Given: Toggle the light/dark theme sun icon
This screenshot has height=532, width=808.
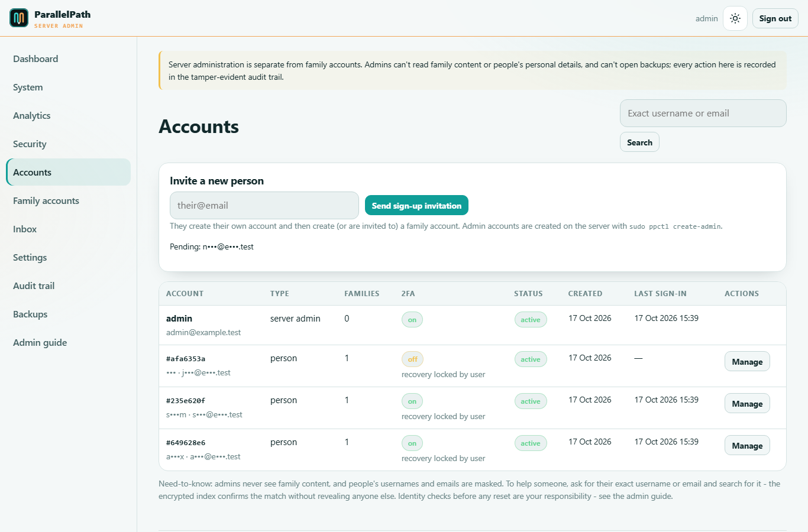Looking at the screenshot, I should point(735,18).
